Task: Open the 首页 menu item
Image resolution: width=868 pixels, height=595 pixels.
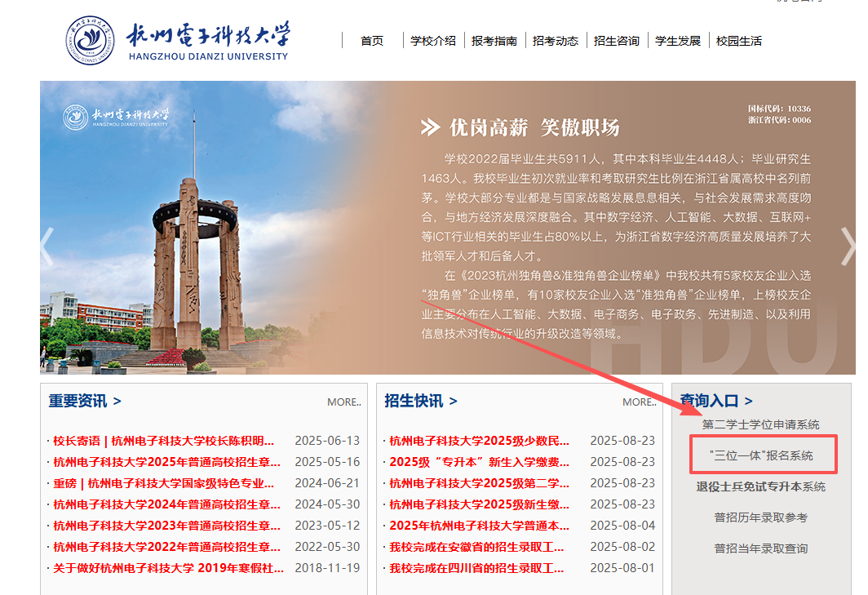Action: [372, 41]
